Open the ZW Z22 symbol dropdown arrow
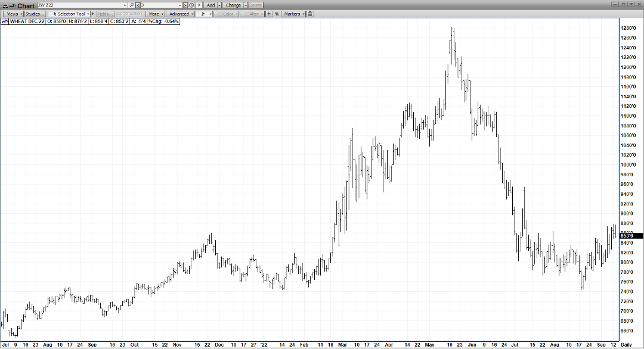Viewport: 644px width, 349px height. click(125, 5)
